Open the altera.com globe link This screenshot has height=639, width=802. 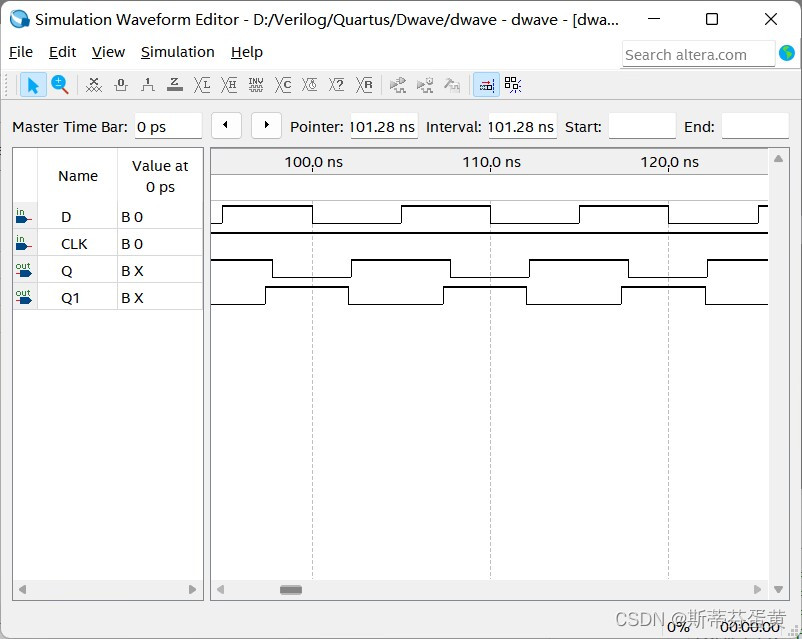[x=787, y=53]
